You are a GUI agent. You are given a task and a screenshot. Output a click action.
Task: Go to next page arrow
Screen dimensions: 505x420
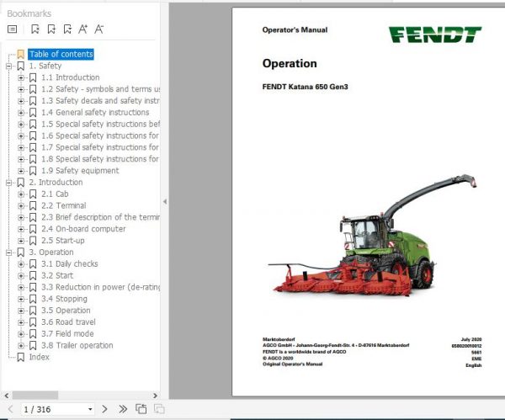104,409
